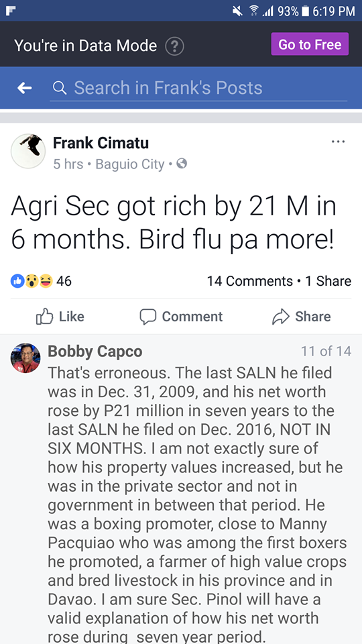362x644 pixels.
Task: Open the three-dot post options menu
Action: coord(338,142)
